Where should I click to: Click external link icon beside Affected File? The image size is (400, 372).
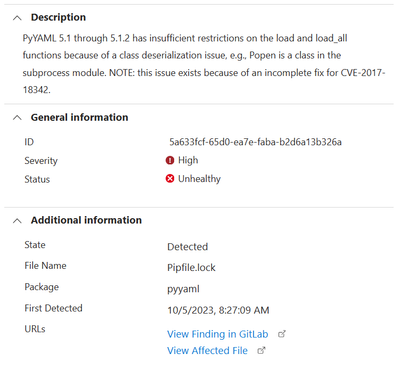[x=262, y=350]
